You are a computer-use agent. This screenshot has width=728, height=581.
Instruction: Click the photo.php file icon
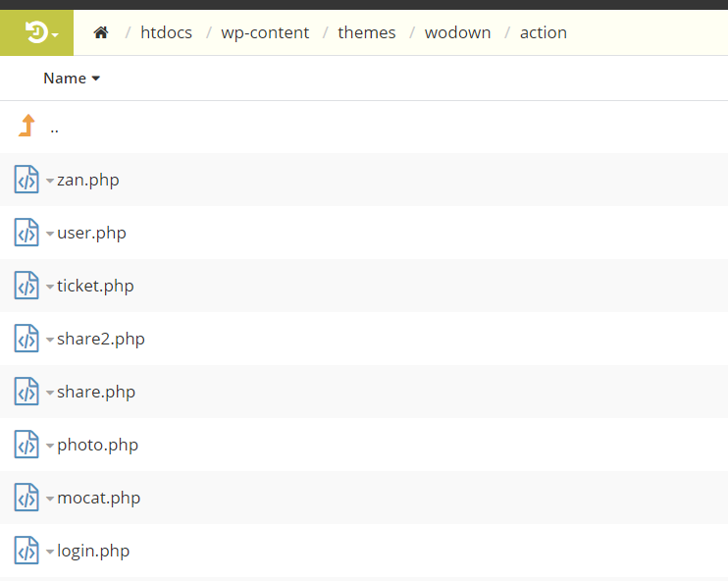(26, 445)
